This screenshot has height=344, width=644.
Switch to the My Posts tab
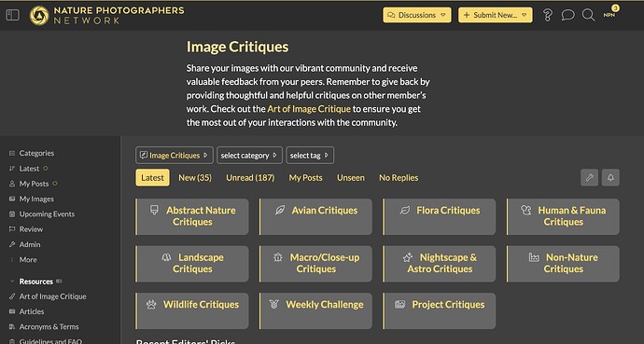(x=305, y=177)
